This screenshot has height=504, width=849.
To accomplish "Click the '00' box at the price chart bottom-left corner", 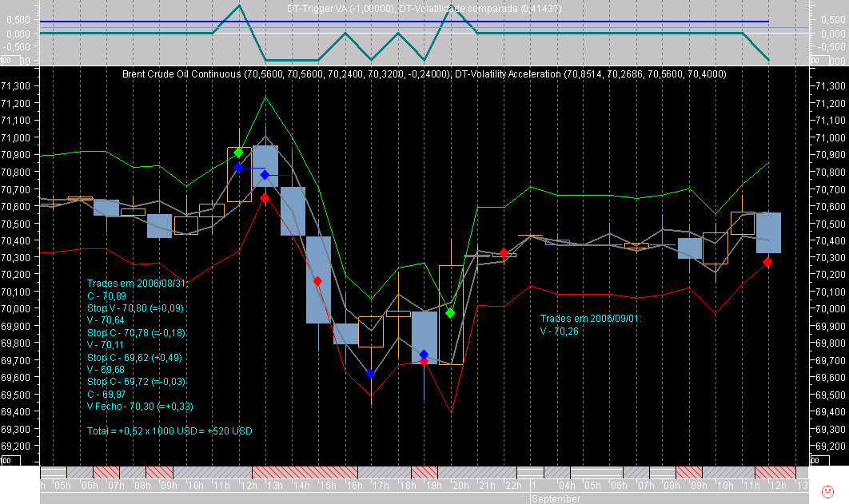I will (10, 461).
